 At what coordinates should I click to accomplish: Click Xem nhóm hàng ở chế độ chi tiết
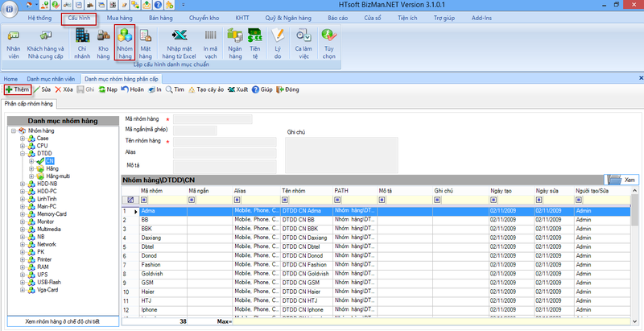pos(62,321)
